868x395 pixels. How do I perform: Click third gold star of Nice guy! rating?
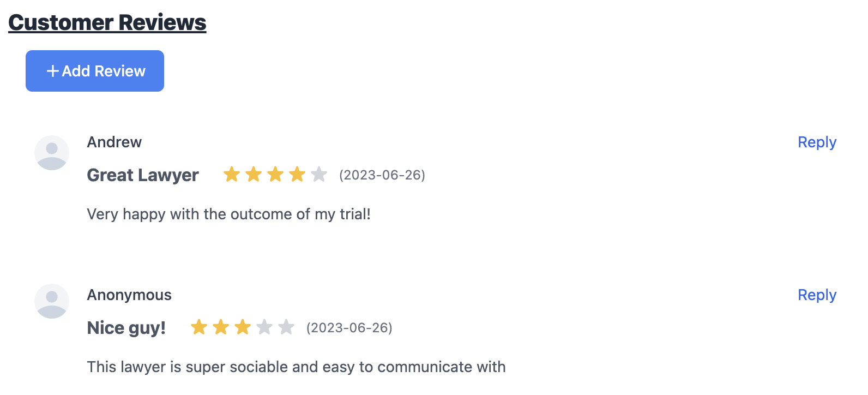pos(243,327)
